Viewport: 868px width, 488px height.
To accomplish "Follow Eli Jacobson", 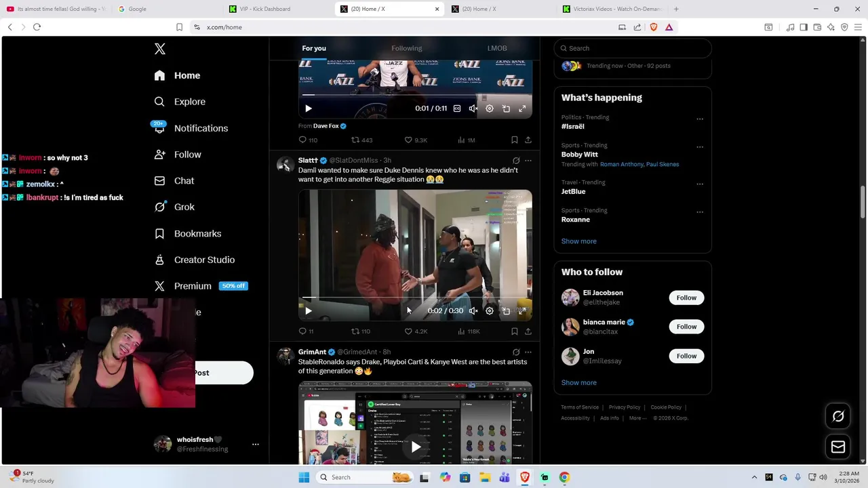I will click(686, 298).
